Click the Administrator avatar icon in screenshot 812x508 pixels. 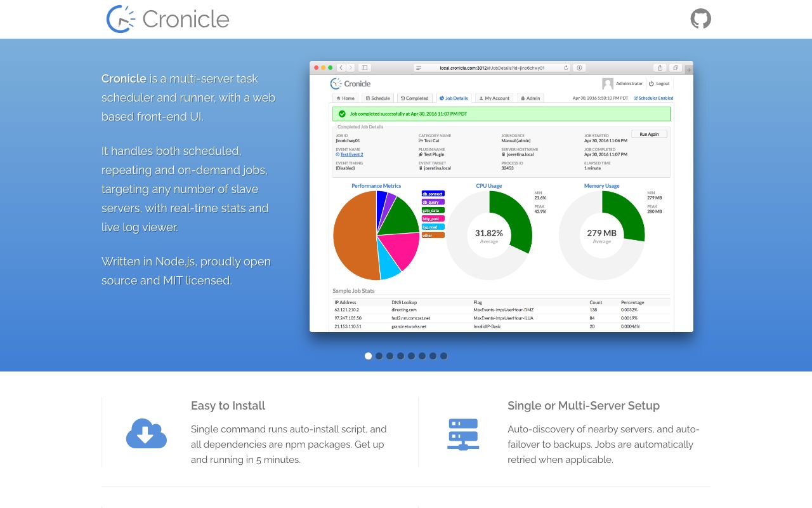(608, 84)
